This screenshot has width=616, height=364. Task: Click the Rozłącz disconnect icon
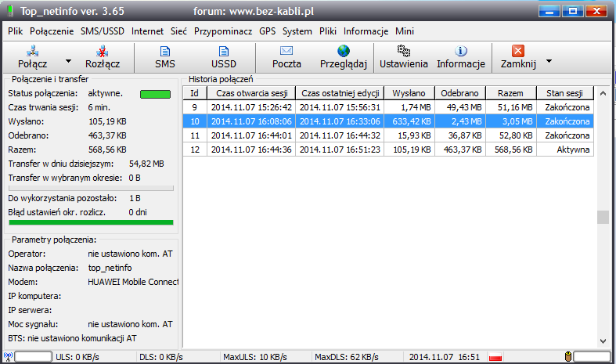pyautogui.click(x=103, y=51)
